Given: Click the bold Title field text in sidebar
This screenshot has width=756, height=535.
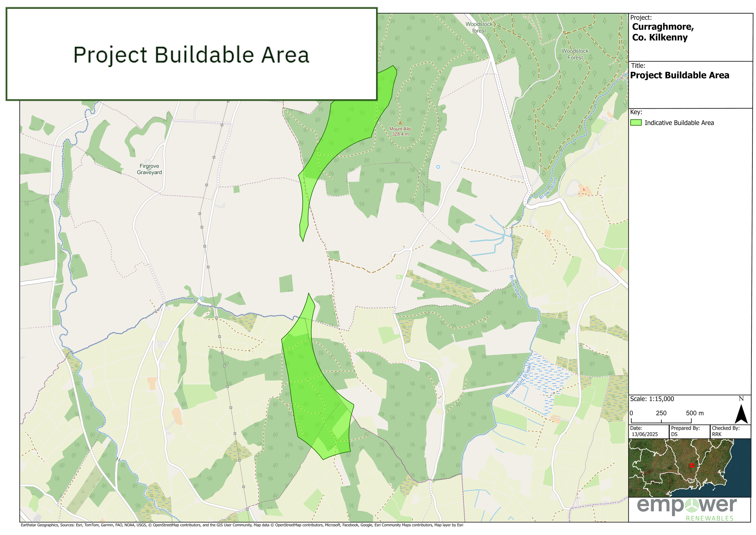Looking at the screenshot, I should point(679,75).
